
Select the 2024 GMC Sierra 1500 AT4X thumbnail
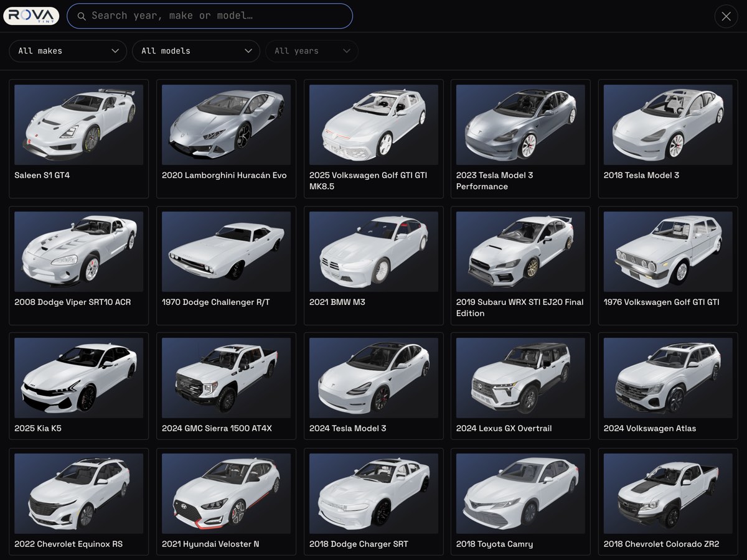[x=226, y=378]
